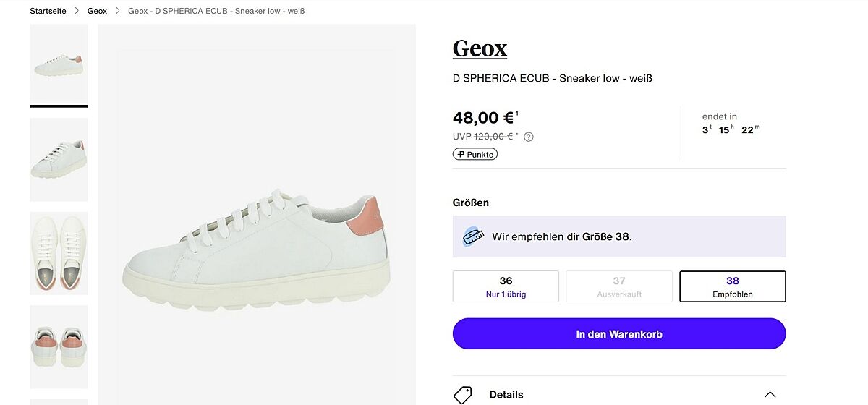
Task: Click the UVP price info question icon
Action: point(529,137)
